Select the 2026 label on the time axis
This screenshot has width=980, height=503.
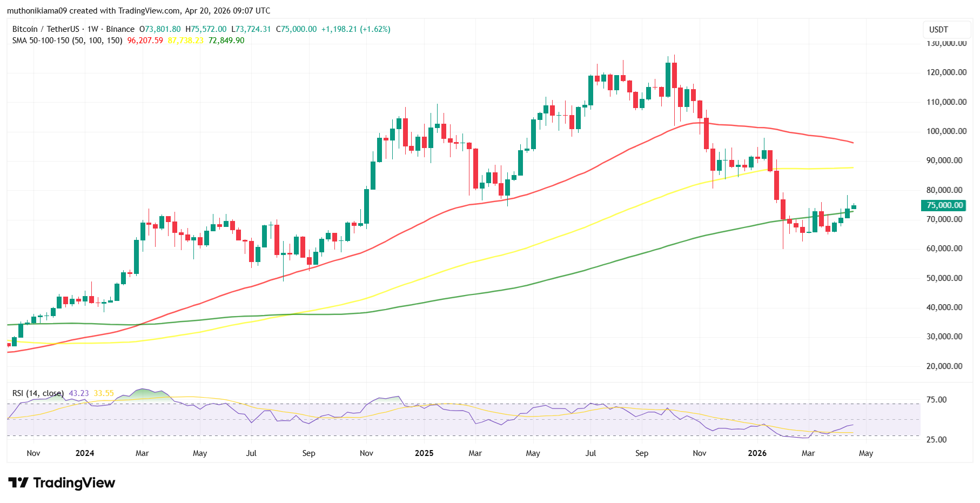(757, 453)
